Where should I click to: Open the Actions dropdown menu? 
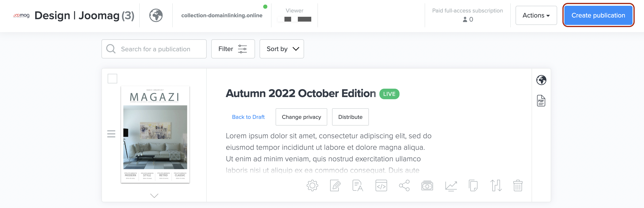click(536, 15)
